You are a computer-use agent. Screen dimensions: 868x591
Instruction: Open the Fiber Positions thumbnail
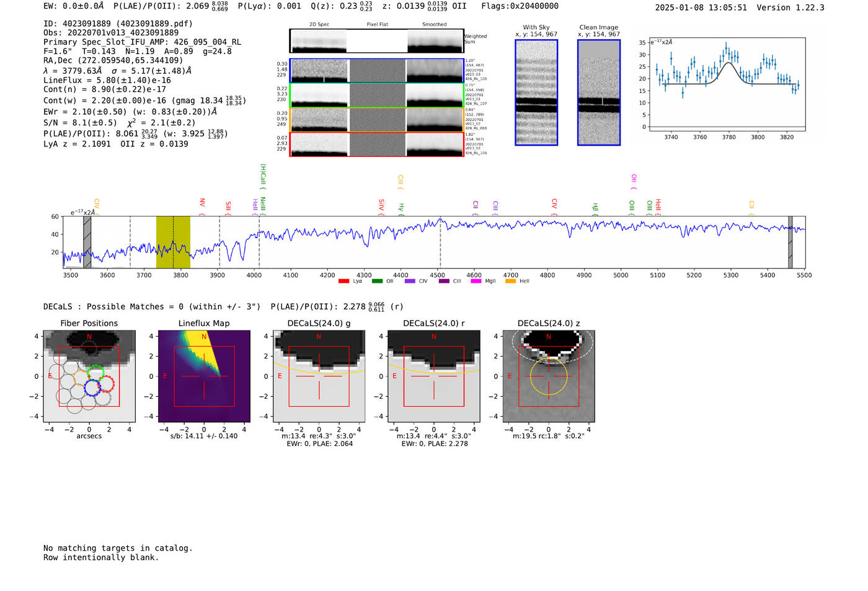[x=89, y=376]
